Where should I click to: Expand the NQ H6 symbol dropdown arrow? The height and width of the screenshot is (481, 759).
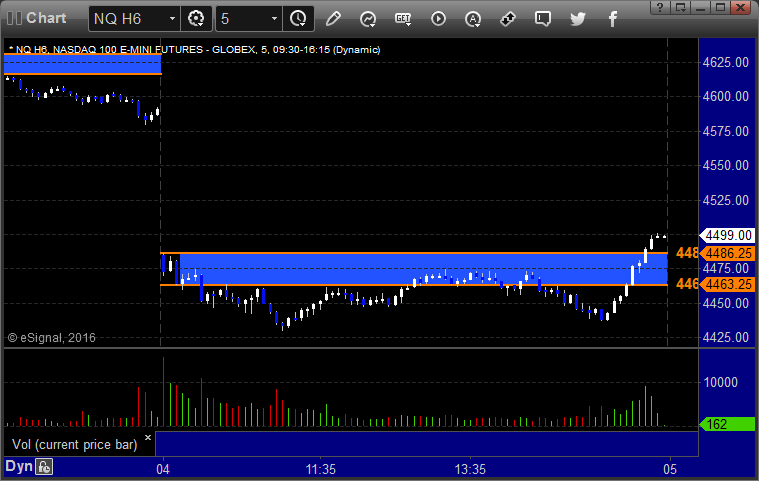tap(172, 19)
